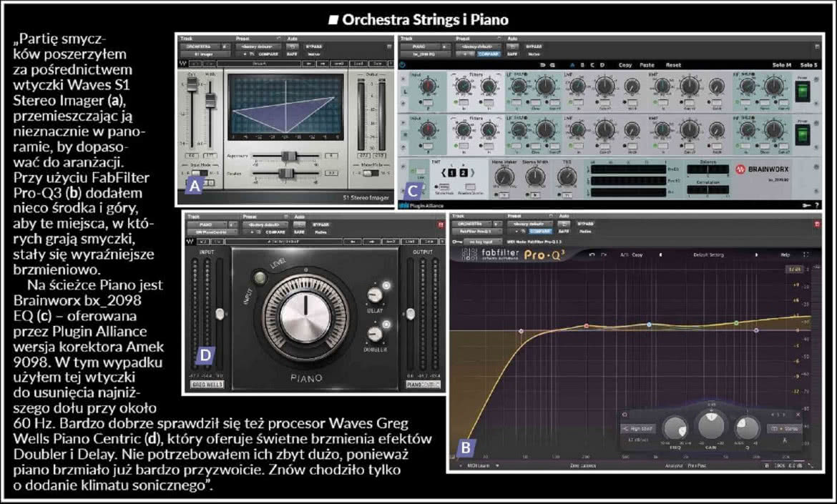This screenshot has width=837, height=504.
Task: Click Paste in the bx_2098 toolbar
Action: pyautogui.click(x=647, y=65)
